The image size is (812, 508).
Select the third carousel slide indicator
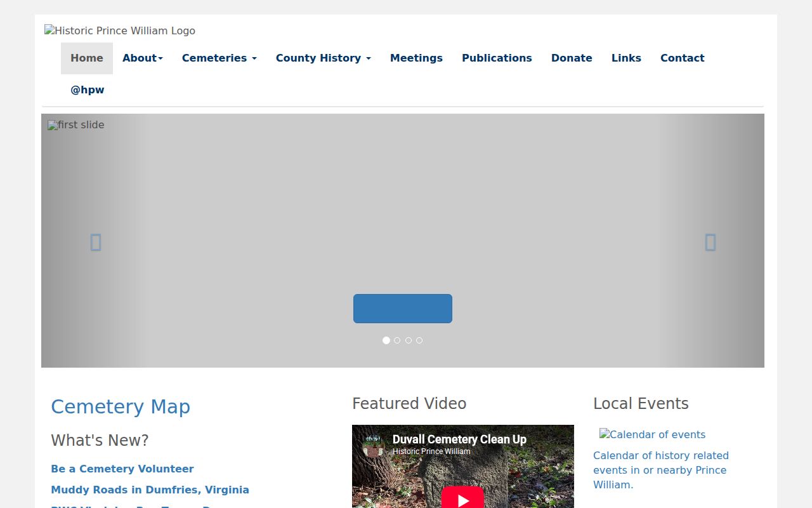[x=409, y=340]
